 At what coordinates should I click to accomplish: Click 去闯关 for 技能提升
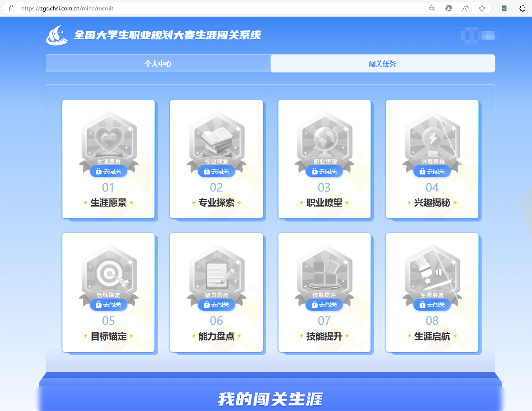[324, 304]
